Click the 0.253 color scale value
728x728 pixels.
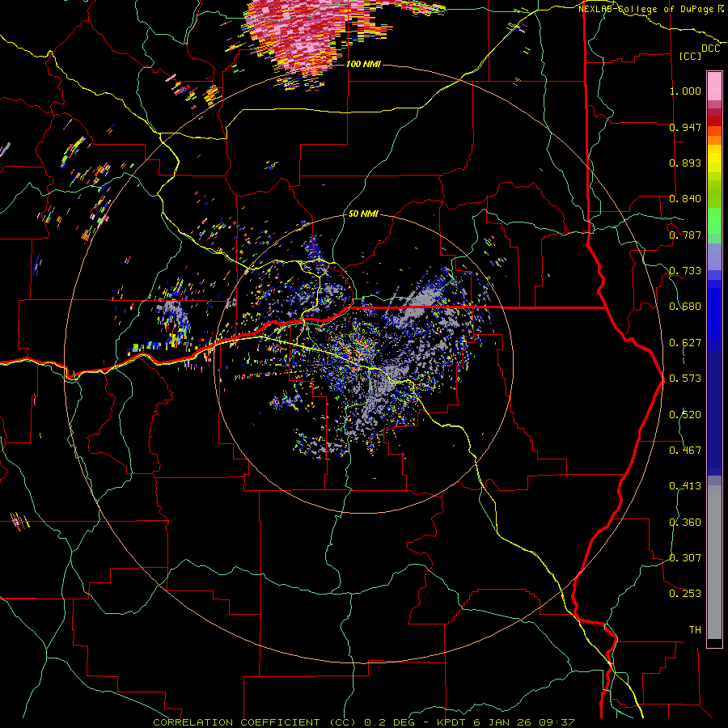click(685, 594)
